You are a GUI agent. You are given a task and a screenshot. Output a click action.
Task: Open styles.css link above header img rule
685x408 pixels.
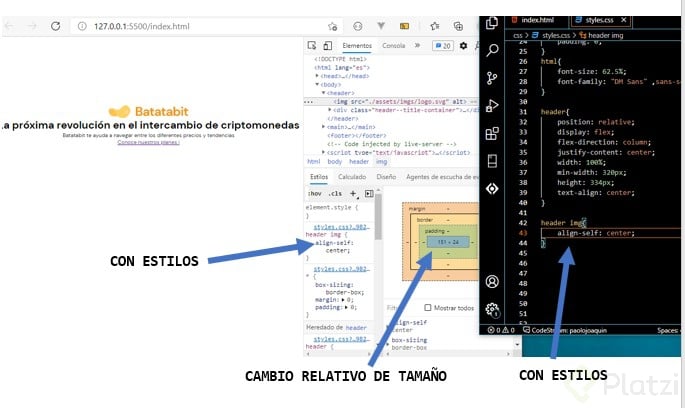342,227
